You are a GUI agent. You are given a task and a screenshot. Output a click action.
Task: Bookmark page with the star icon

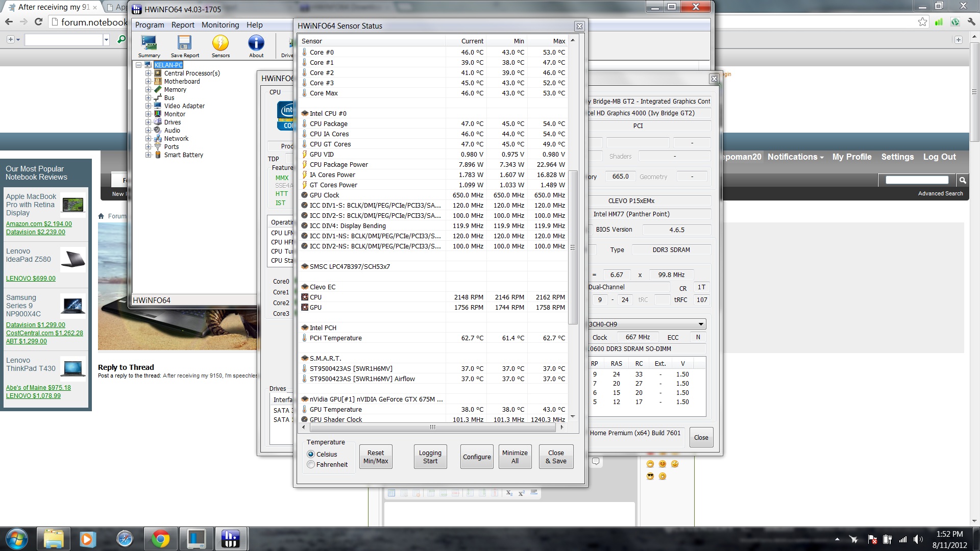click(x=922, y=22)
